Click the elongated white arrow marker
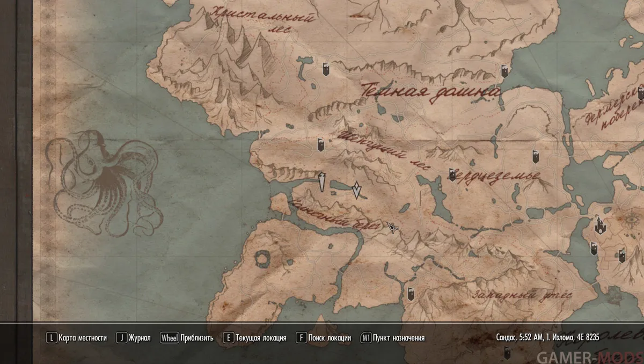This screenshot has height=364, width=644. coord(322,182)
